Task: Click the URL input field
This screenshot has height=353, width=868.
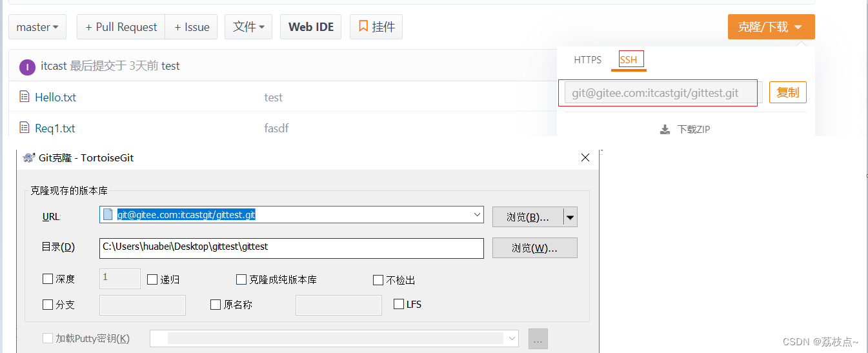Action: 291,215
